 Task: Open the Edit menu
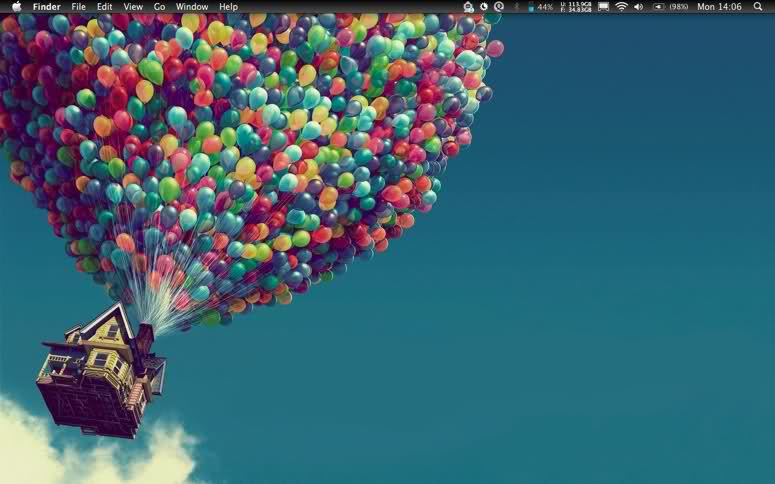tap(104, 7)
